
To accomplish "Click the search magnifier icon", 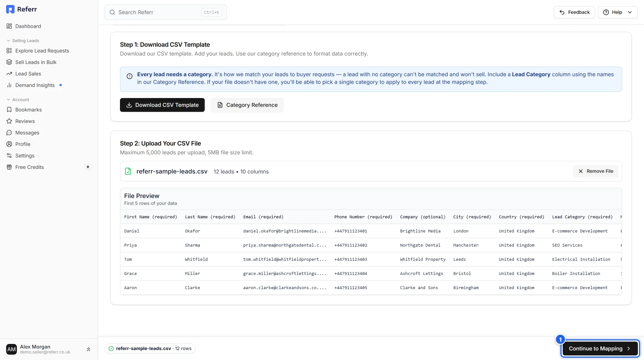I will click(x=112, y=12).
